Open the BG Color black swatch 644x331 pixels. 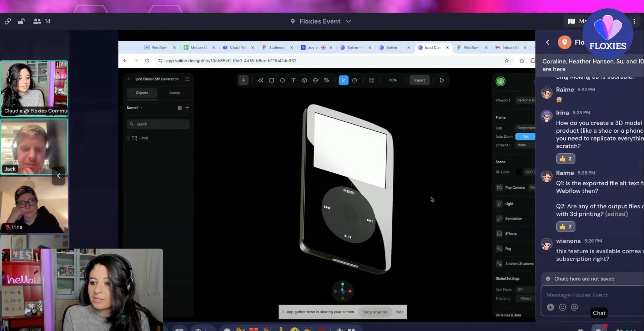[x=518, y=172]
